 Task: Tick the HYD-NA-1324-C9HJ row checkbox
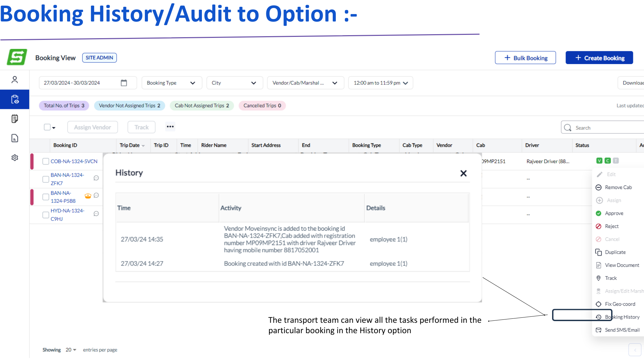pyautogui.click(x=46, y=215)
